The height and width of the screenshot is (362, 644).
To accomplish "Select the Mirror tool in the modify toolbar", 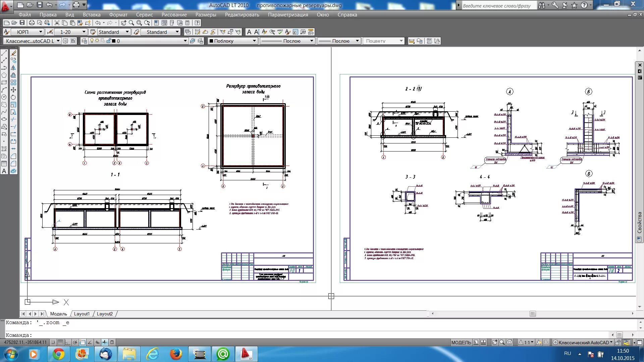I will [13, 68].
